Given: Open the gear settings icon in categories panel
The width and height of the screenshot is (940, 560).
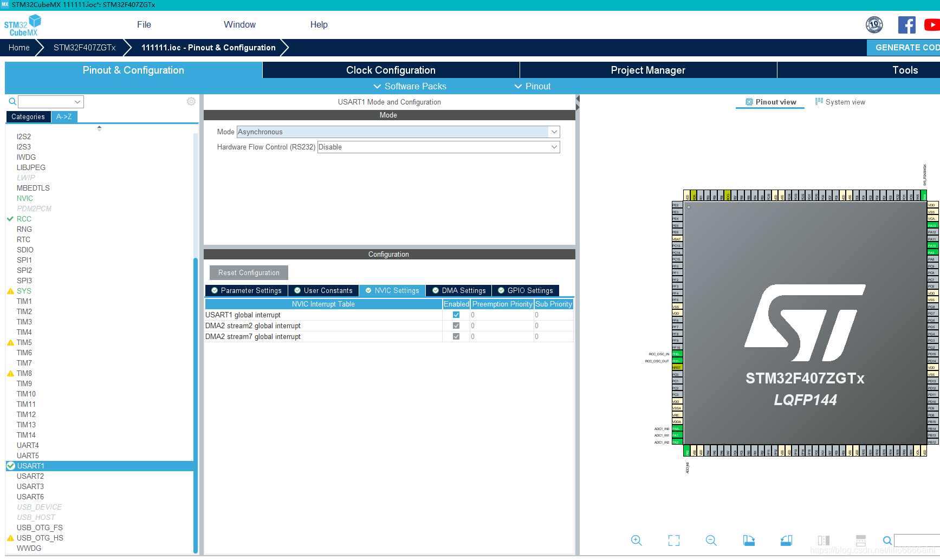Looking at the screenshot, I should (x=191, y=101).
